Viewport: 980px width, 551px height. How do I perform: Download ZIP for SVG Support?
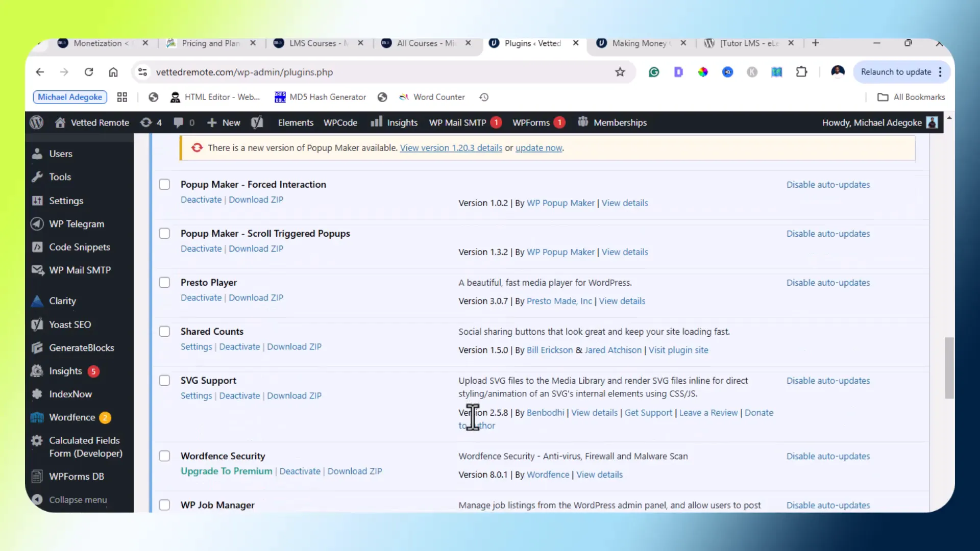pyautogui.click(x=294, y=395)
